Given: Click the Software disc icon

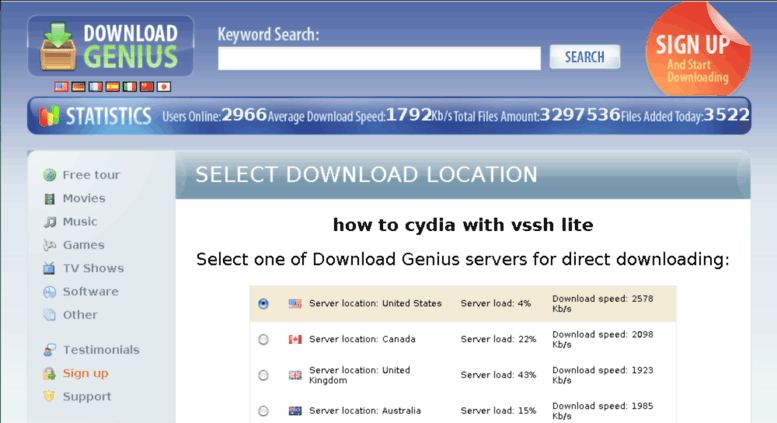Looking at the screenshot, I should (50, 292).
